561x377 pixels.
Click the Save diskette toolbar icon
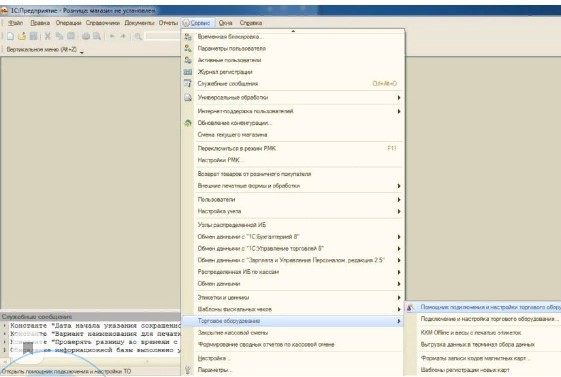34,36
